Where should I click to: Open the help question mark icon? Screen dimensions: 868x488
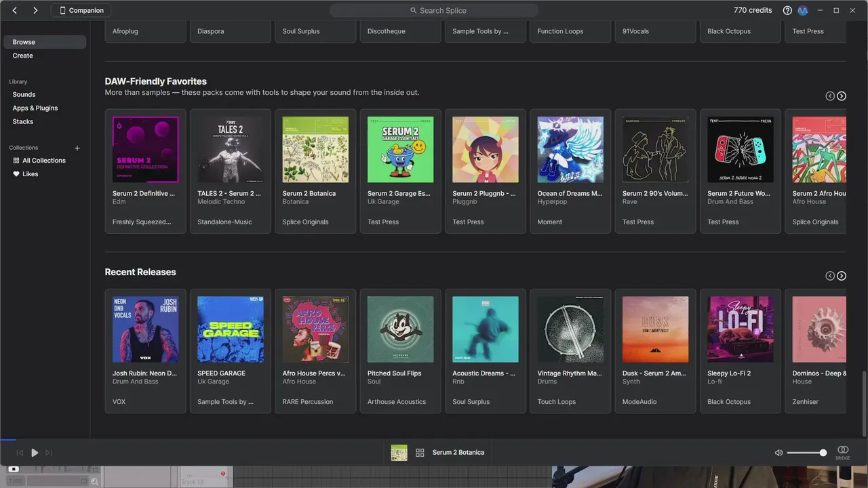787,10
